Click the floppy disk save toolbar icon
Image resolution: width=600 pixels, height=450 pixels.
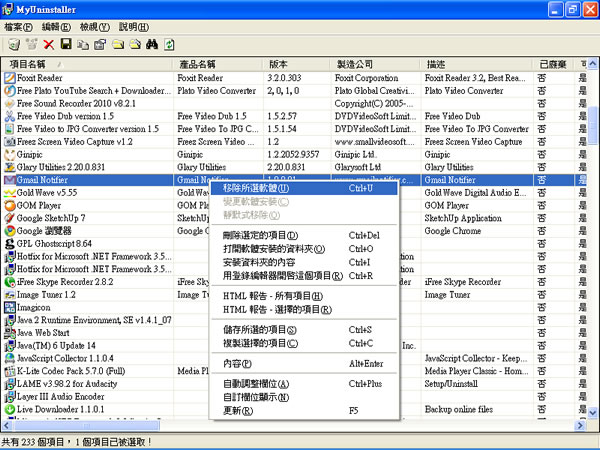(x=66, y=45)
